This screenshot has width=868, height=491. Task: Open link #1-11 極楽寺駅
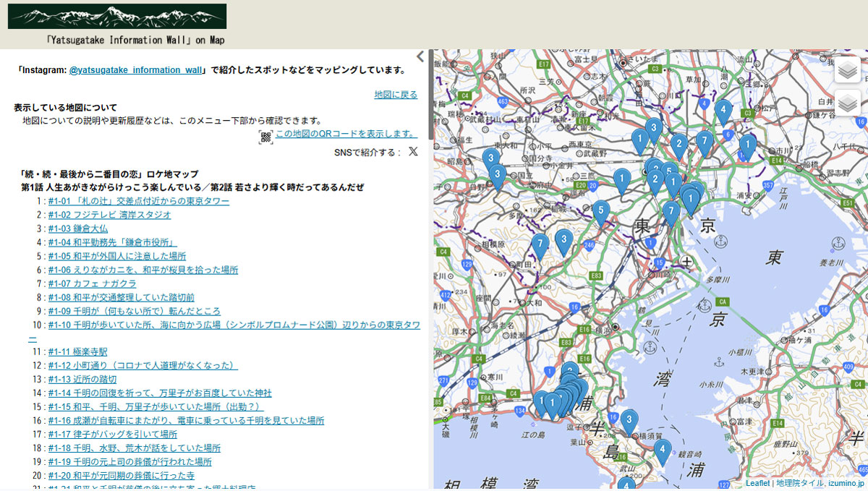click(78, 352)
